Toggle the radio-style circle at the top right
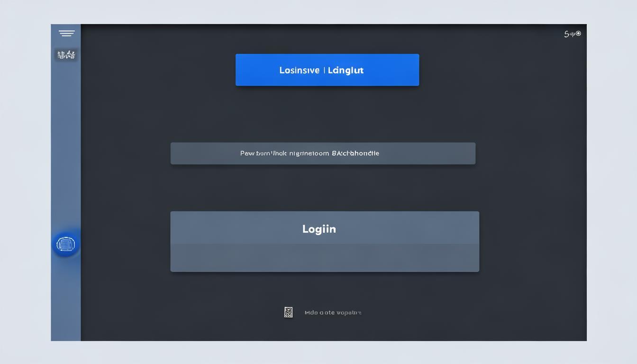This screenshot has width=637, height=364. (578, 34)
